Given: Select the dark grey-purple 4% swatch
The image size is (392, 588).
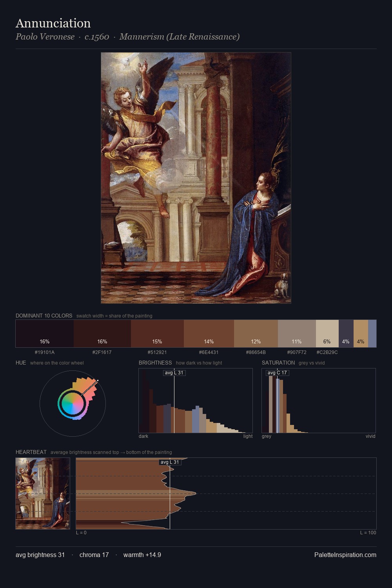Looking at the screenshot, I should (x=346, y=334).
